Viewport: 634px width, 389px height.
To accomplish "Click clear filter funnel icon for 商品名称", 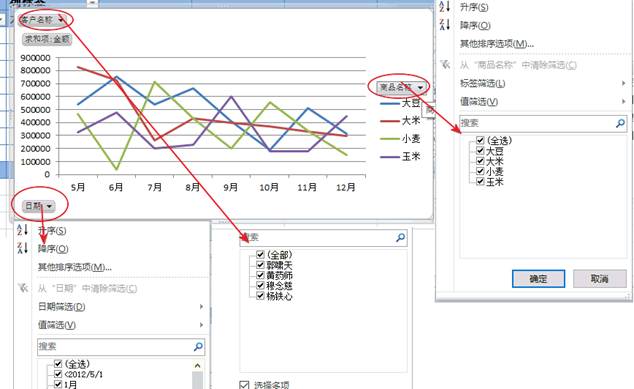I will 445,65.
